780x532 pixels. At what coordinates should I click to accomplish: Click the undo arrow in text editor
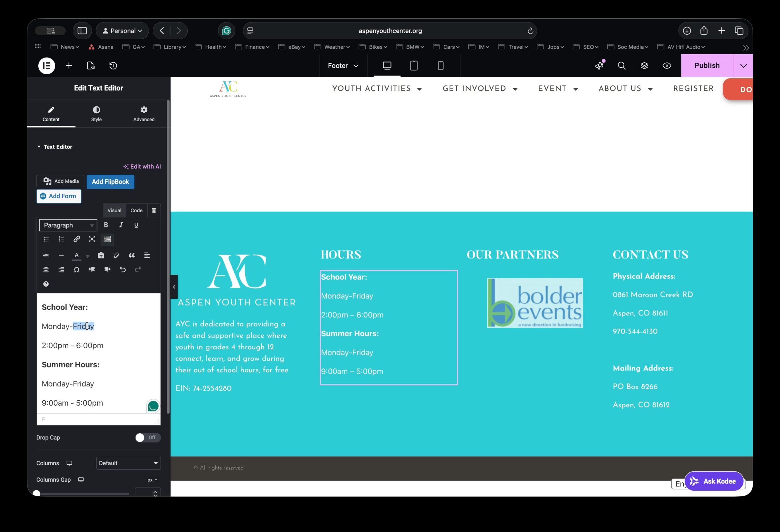pos(122,270)
